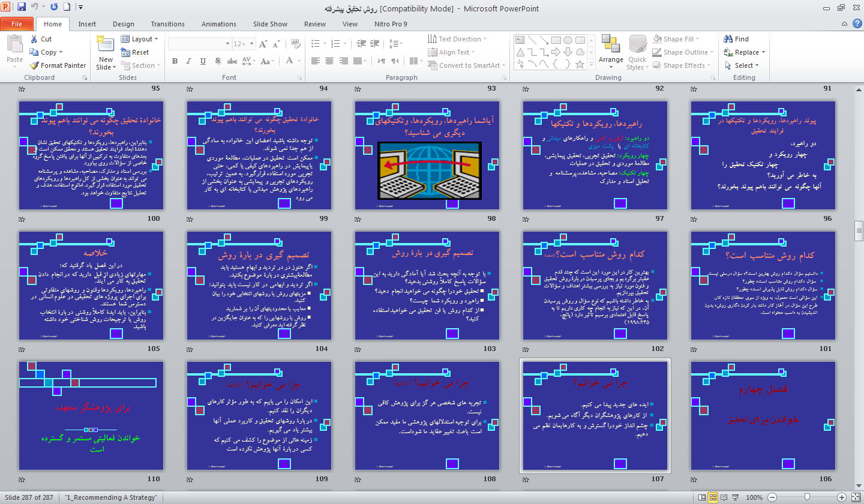Select the slide 101 thumbnail
Image resolution: width=864 pixels, height=504 pixels.
coord(763,286)
